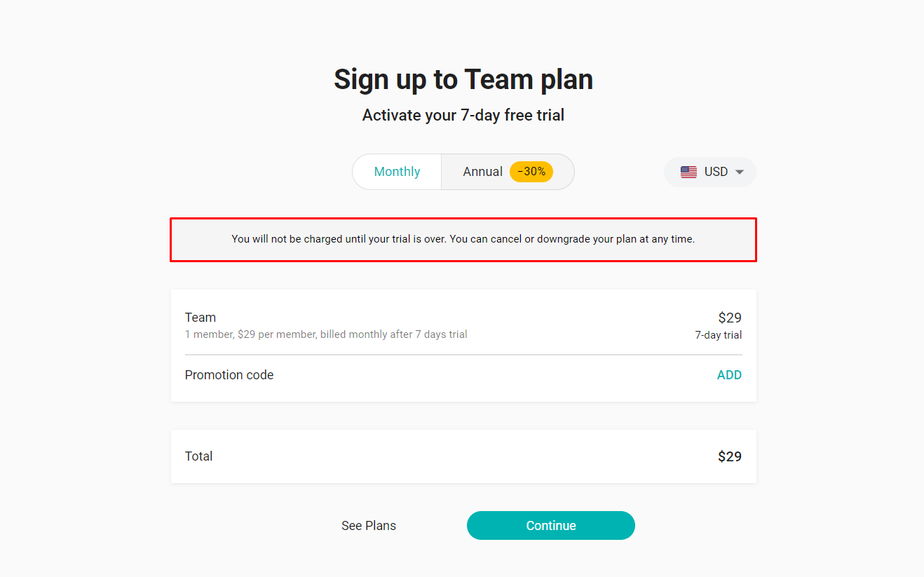
Task: Select the Monthly billing option
Action: (397, 172)
